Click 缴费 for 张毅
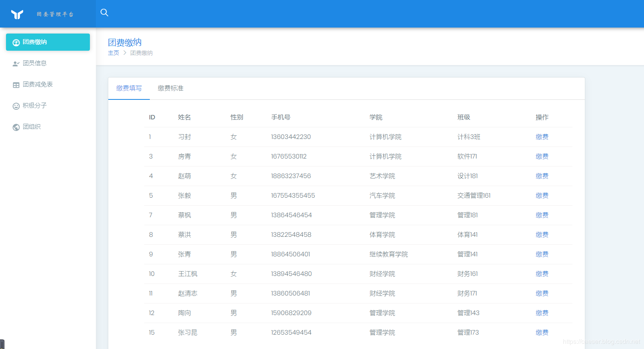Viewport: 644px width, 349px height. click(542, 196)
